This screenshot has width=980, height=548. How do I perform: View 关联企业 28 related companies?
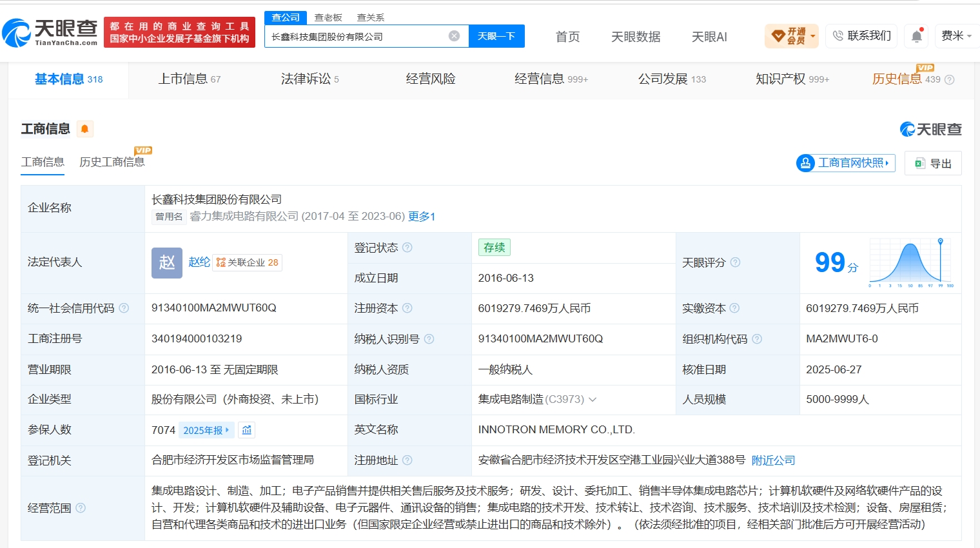click(x=248, y=262)
